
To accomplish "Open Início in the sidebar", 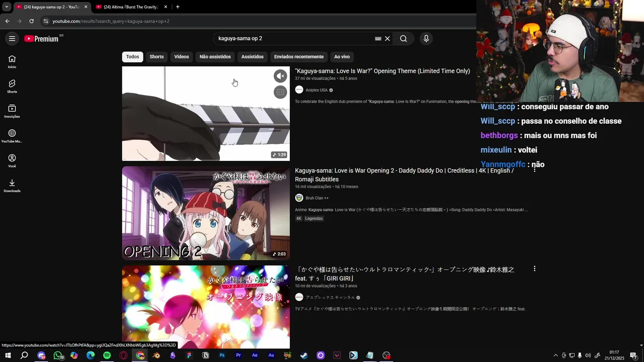I will [12, 61].
